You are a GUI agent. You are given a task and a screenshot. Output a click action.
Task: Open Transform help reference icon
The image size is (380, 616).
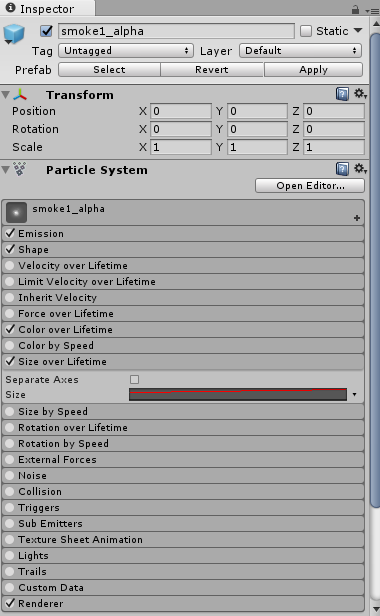click(x=342, y=94)
